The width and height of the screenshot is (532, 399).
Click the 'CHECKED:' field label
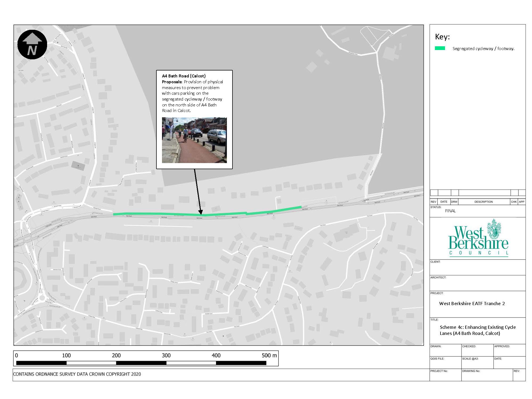(469, 346)
